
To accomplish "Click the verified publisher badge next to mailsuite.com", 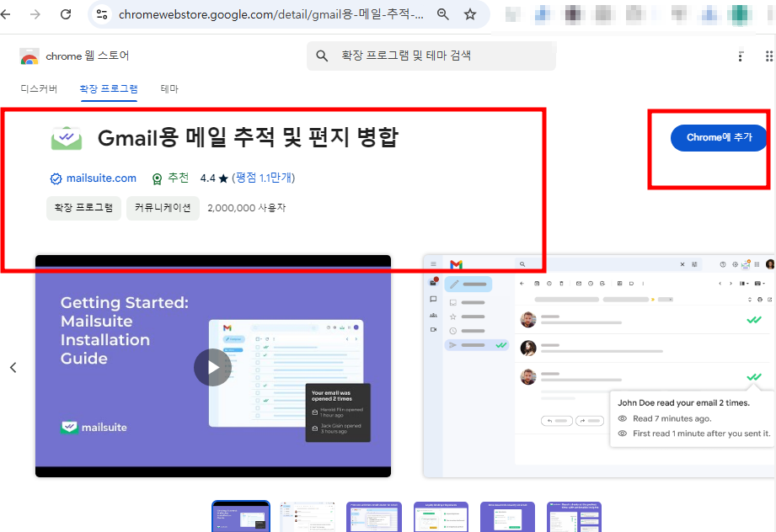I will pyautogui.click(x=55, y=178).
